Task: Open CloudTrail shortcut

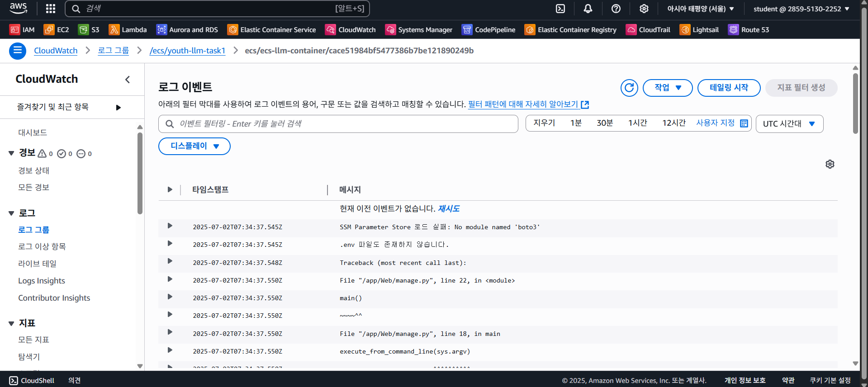Action: point(648,30)
